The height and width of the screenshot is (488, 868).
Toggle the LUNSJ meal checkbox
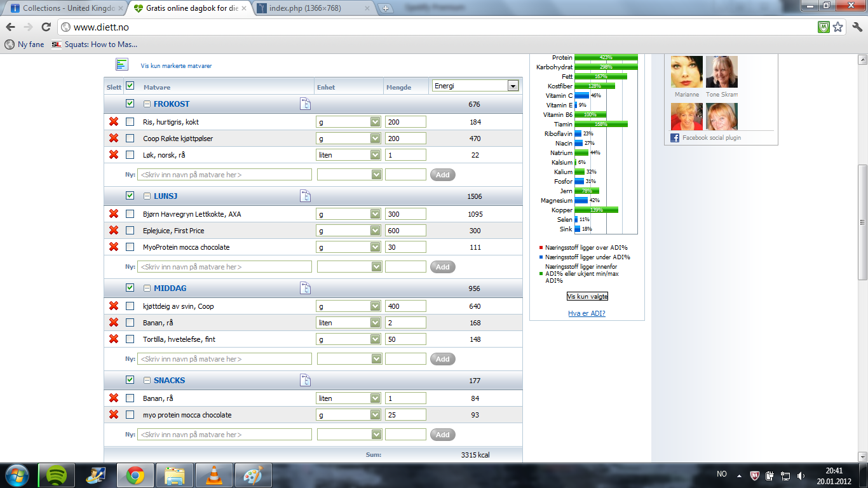130,196
